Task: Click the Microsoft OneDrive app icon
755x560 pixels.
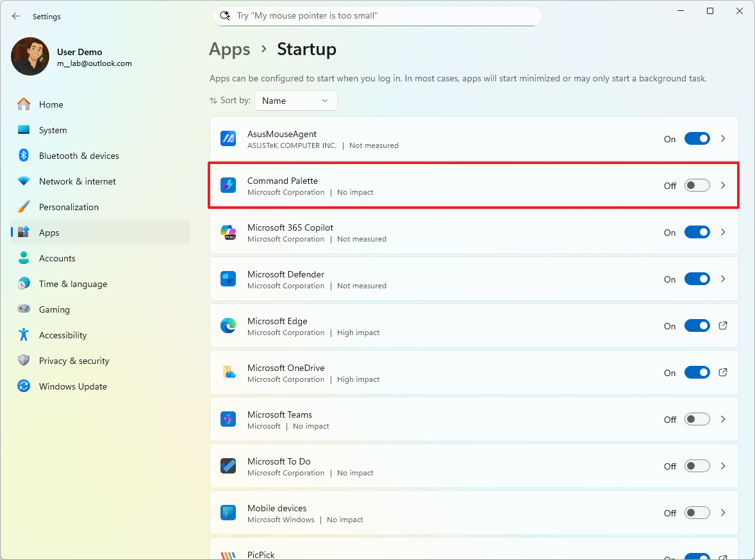Action: coord(228,372)
